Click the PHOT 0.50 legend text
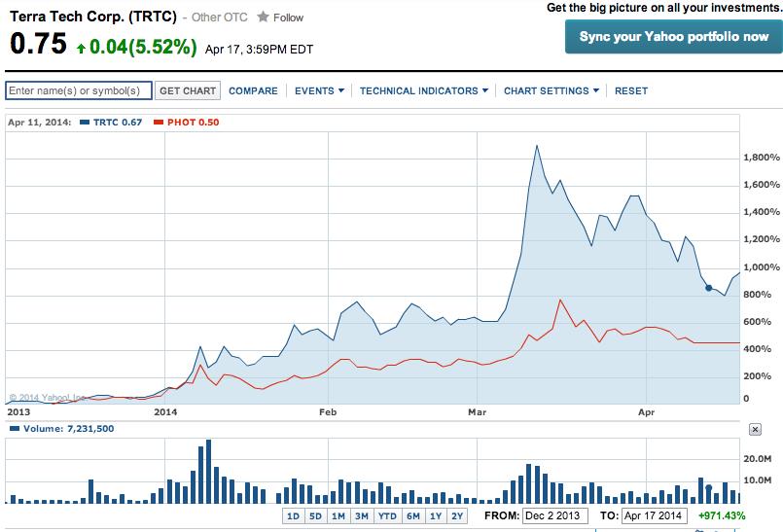Image resolution: width=783 pixels, height=532 pixels. [x=194, y=123]
